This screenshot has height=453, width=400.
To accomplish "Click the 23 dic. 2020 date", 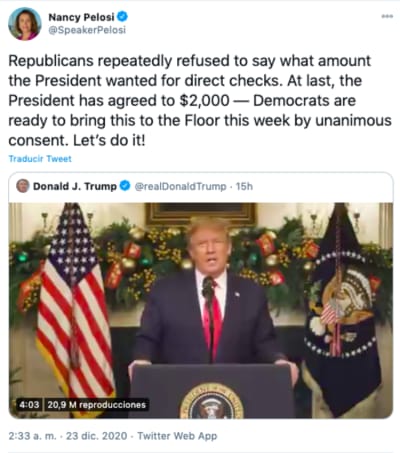I will pyautogui.click(x=97, y=436).
